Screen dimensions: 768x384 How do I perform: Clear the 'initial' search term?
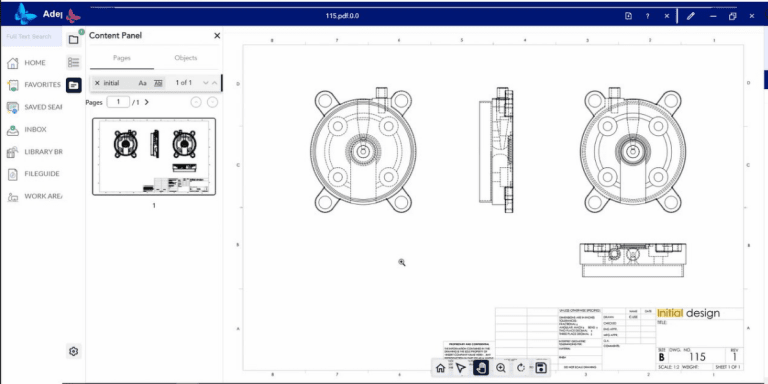[97, 83]
